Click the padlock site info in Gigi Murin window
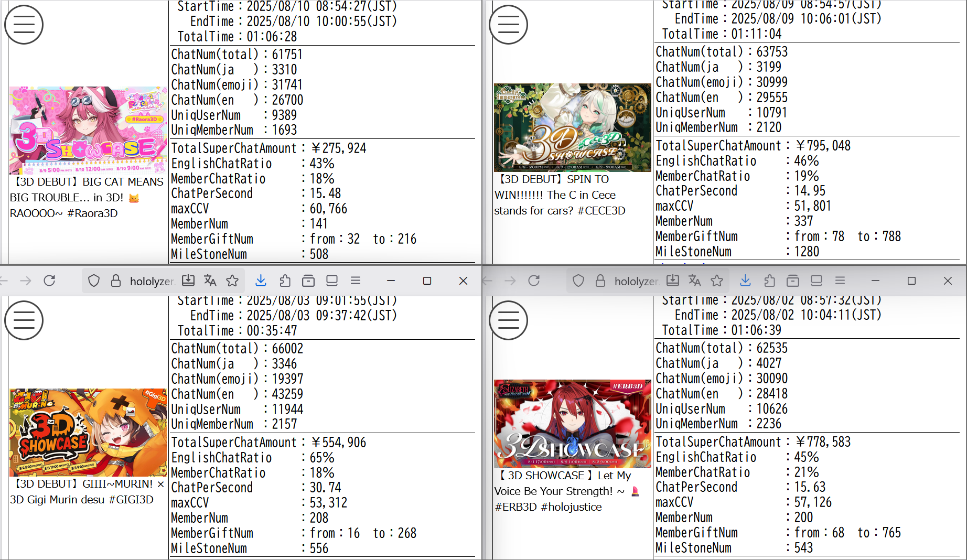Screen dimensions: 967x560 click(x=116, y=281)
